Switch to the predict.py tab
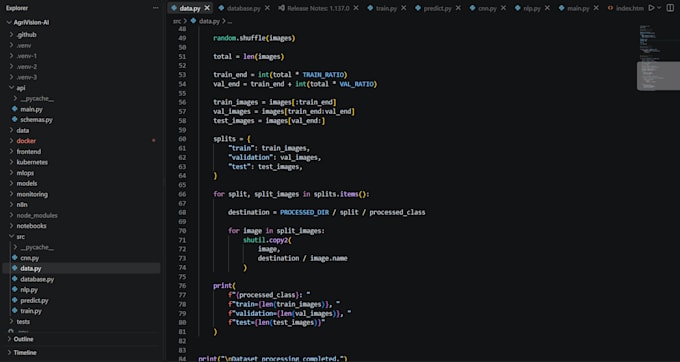Viewport: 680px width, 362px height. point(437,8)
